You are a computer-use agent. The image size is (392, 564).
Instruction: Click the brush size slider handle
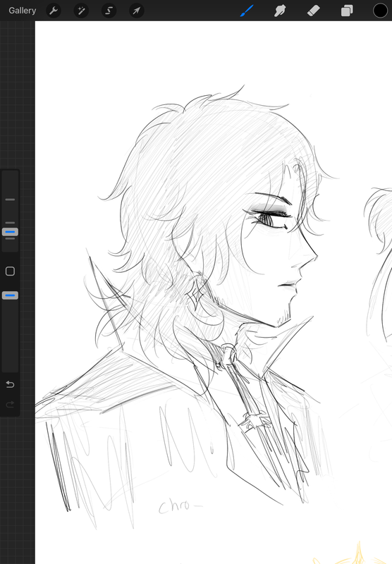coord(10,232)
